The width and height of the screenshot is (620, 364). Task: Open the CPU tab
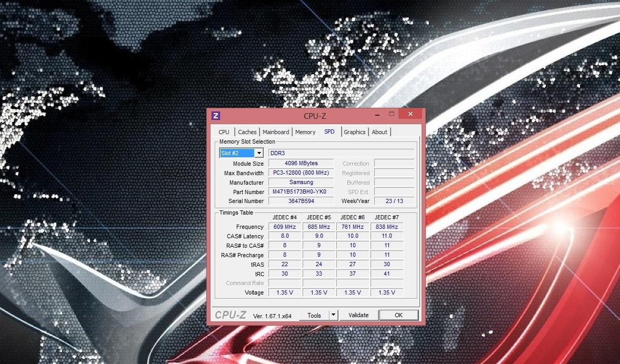[224, 132]
